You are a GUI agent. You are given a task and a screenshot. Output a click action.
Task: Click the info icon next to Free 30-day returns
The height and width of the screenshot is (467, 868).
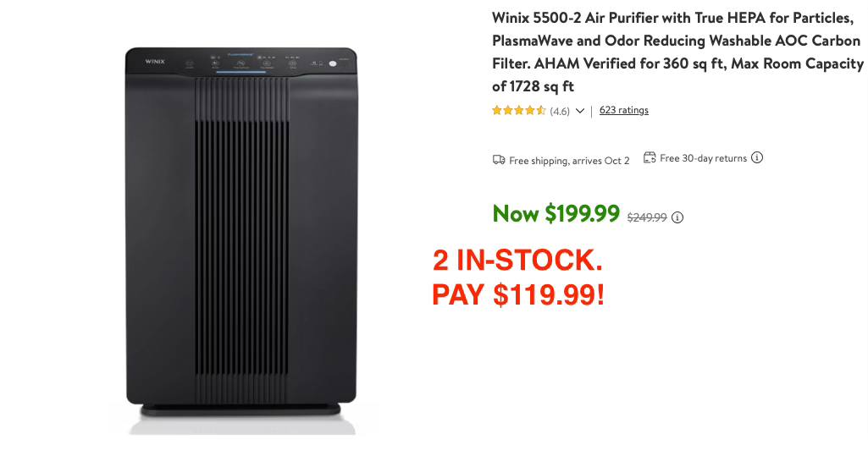[757, 157]
